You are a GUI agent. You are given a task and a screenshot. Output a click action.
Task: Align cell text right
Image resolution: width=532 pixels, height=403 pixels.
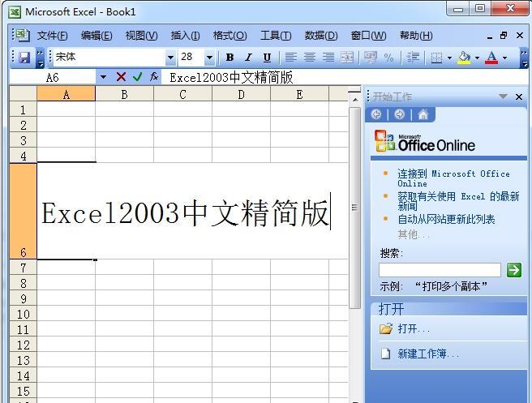[x=328, y=58]
